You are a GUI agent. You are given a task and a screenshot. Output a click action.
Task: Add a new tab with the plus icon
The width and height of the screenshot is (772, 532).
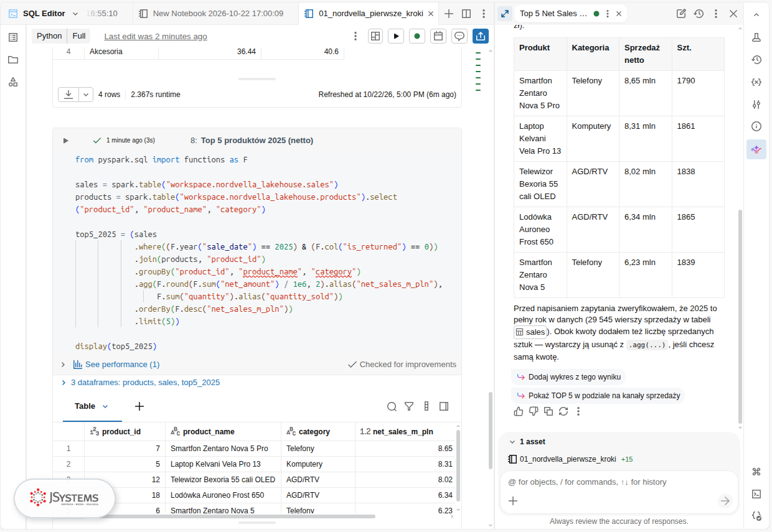pos(448,14)
